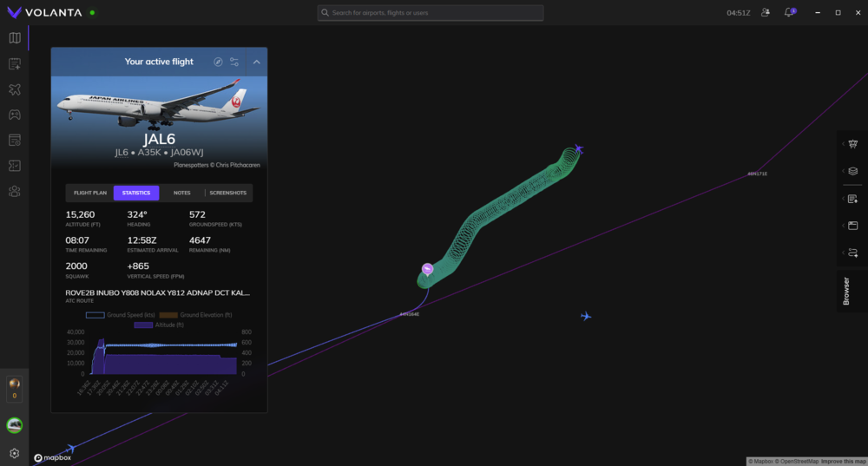Open Settings gear at bottom of sidebar

coord(14,453)
